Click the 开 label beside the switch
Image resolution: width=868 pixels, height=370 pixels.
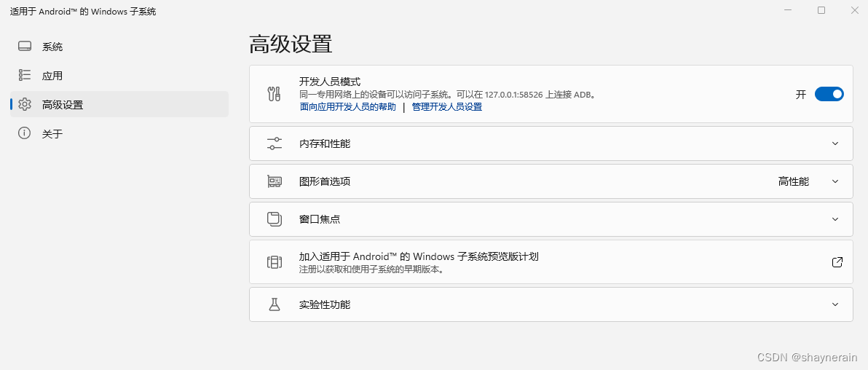[800, 94]
